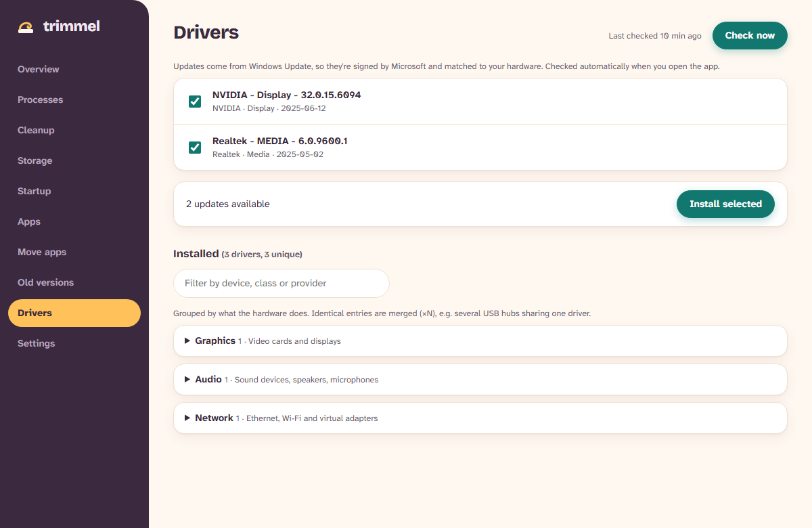Click the 'NVIDIA · Display · 2025-06-12' subtitle
Viewport: 812px width, 528px height.
(x=269, y=108)
